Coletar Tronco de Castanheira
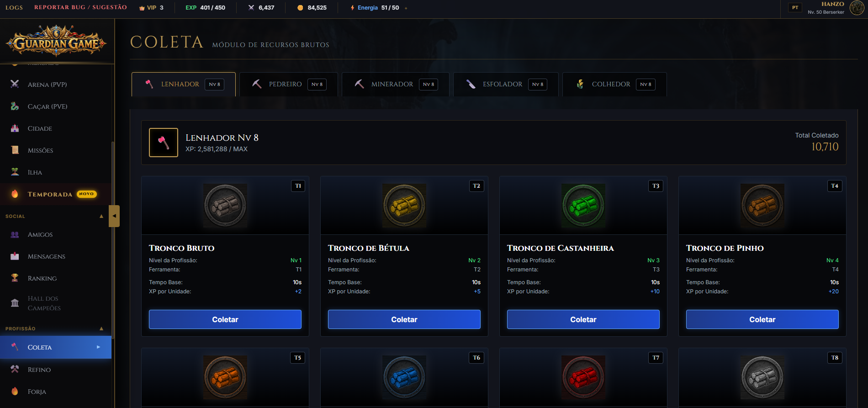Image resolution: width=868 pixels, height=408 pixels. click(583, 319)
